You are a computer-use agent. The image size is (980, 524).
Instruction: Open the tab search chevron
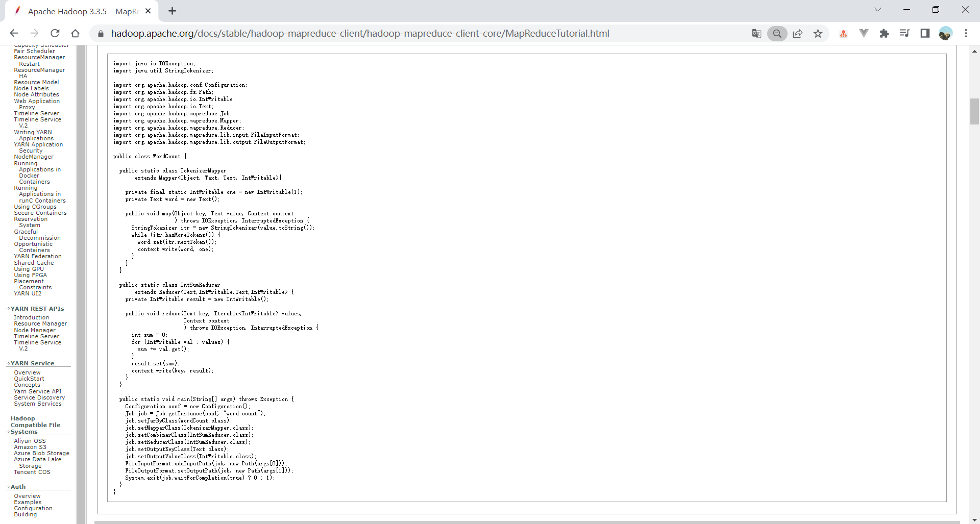pyautogui.click(x=878, y=9)
